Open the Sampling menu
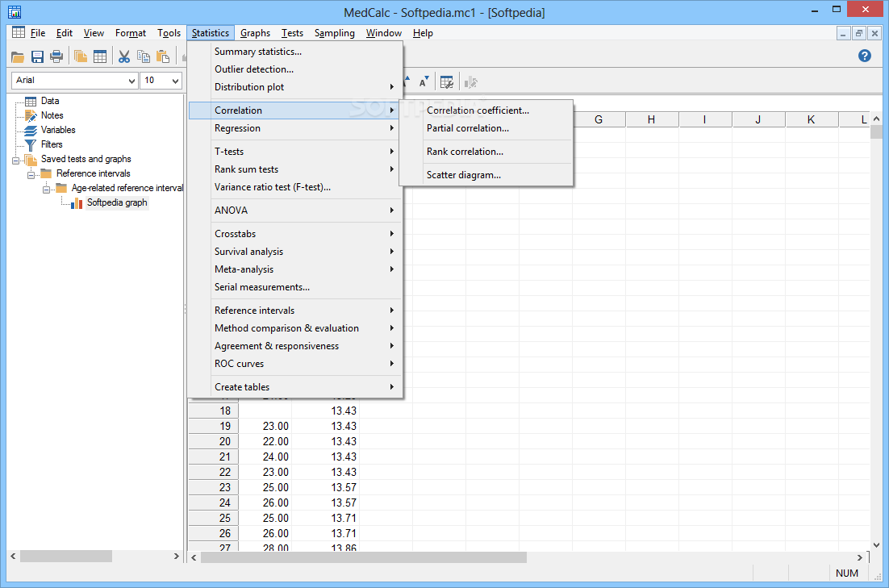This screenshot has height=588, width=889. [x=335, y=33]
